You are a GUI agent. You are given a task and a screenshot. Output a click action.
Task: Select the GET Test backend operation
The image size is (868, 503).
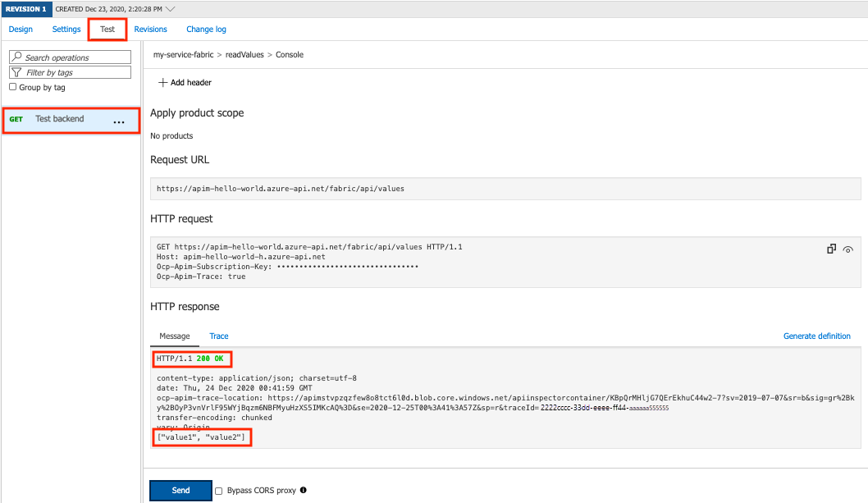pos(59,118)
